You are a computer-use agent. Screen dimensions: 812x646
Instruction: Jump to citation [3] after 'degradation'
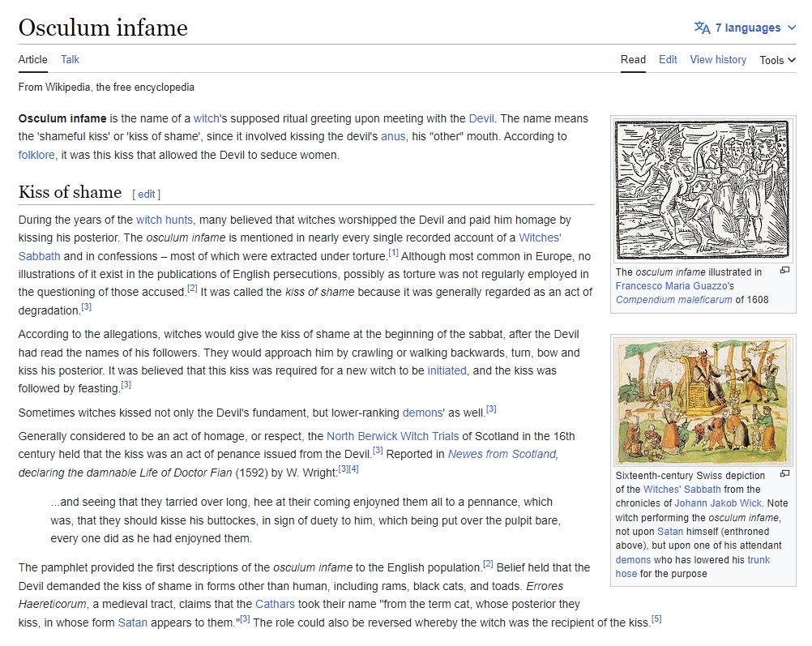pyautogui.click(x=86, y=306)
